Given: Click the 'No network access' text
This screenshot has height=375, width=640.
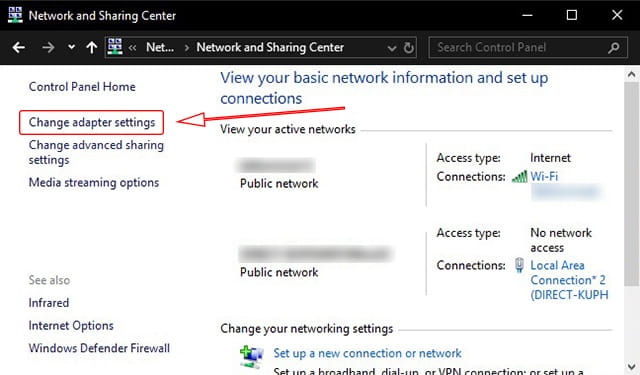Looking at the screenshot, I should point(561,240).
